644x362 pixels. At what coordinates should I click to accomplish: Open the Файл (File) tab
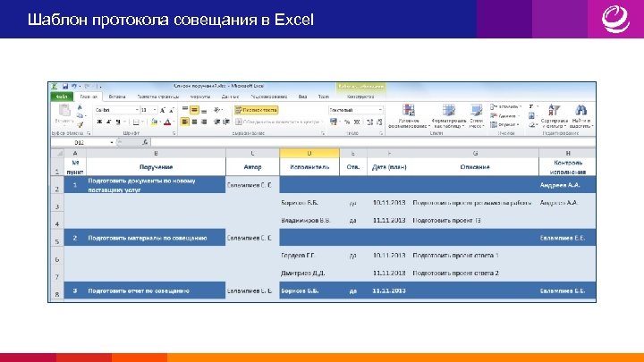coord(62,97)
